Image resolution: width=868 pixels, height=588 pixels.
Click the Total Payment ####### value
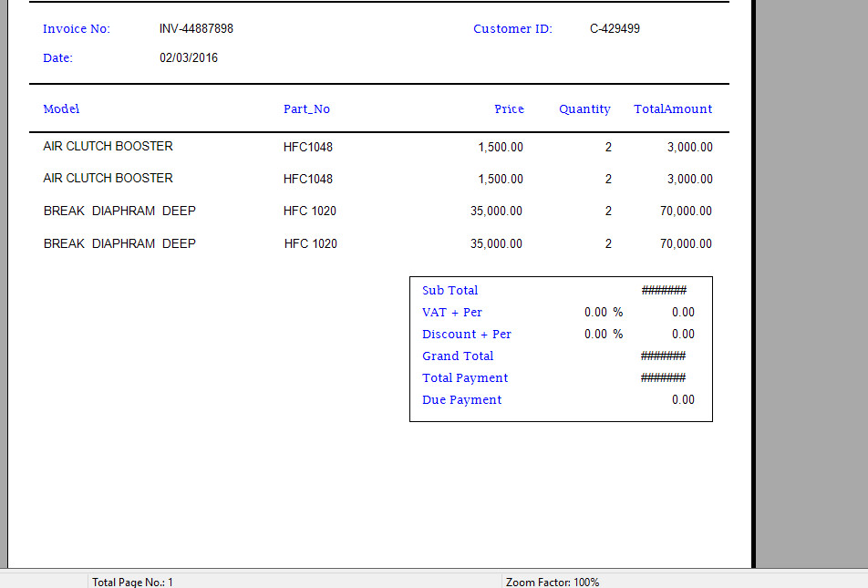click(x=663, y=377)
